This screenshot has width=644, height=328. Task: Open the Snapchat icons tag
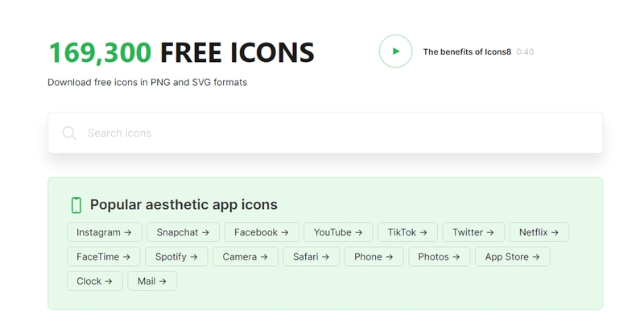(x=184, y=232)
